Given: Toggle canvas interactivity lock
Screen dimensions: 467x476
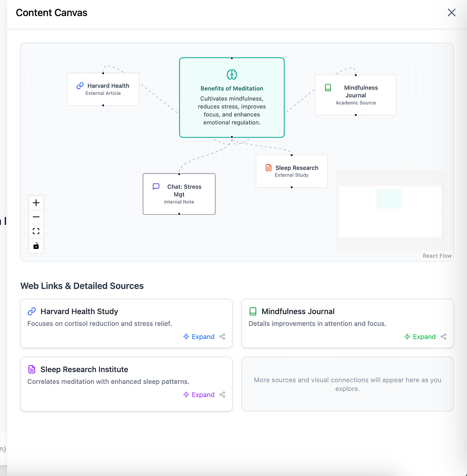Looking at the screenshot, I should click(x=36, y=246).
